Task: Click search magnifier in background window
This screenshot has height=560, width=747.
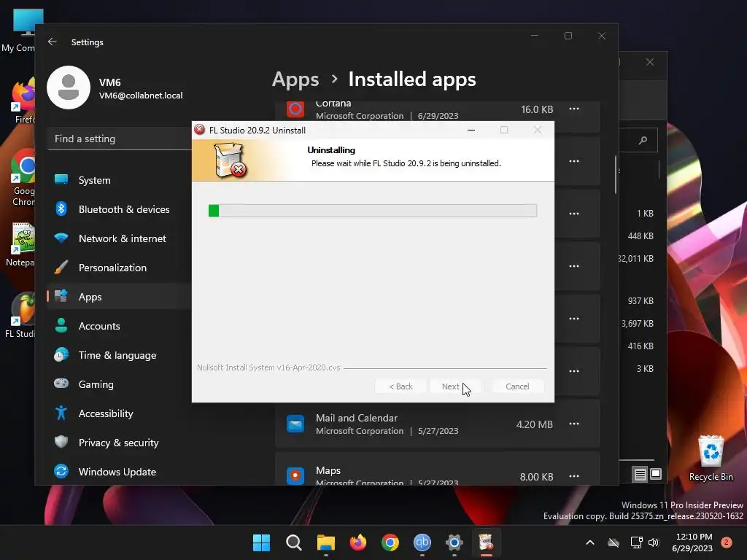Action: point(643,140)
